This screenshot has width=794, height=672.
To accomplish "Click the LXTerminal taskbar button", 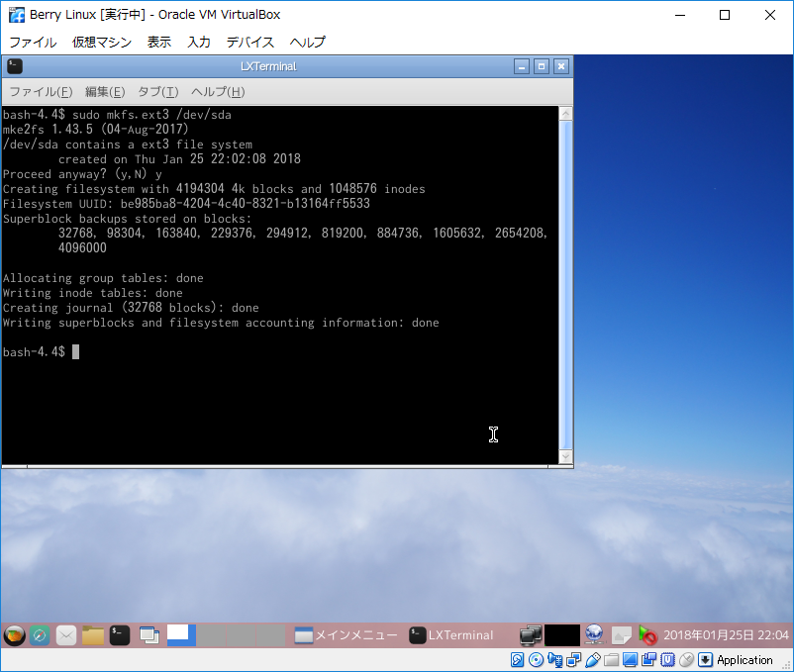I will pyautogui.click(x=451, y=635).
